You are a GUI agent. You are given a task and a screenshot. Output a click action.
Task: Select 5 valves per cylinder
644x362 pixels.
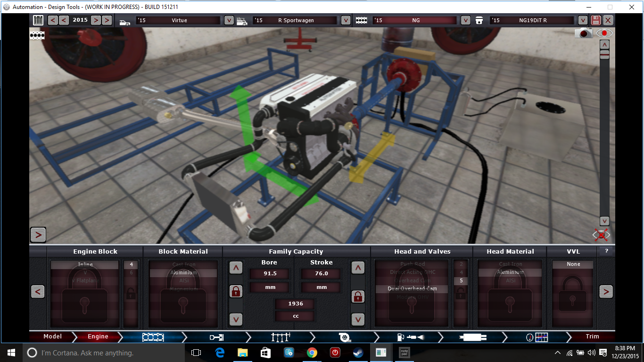pos(461,281)
